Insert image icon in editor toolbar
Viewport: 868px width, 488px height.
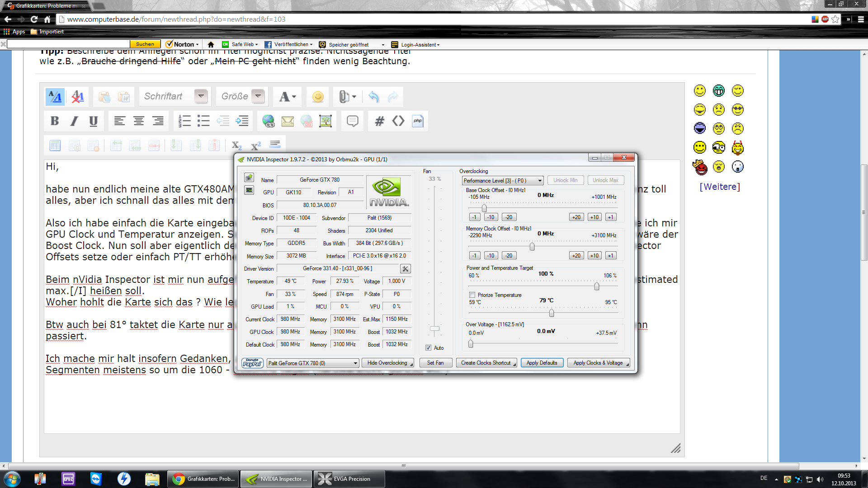tap(325, 121)
